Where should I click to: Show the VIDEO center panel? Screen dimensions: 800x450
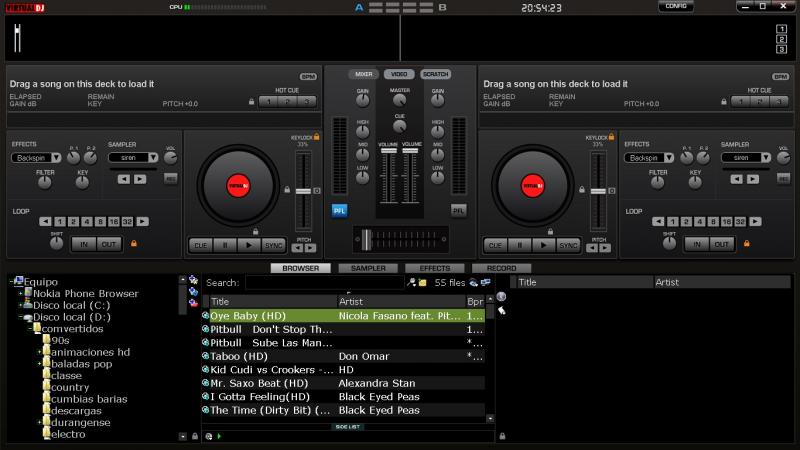pyautogui.click(x=399, y=74)
